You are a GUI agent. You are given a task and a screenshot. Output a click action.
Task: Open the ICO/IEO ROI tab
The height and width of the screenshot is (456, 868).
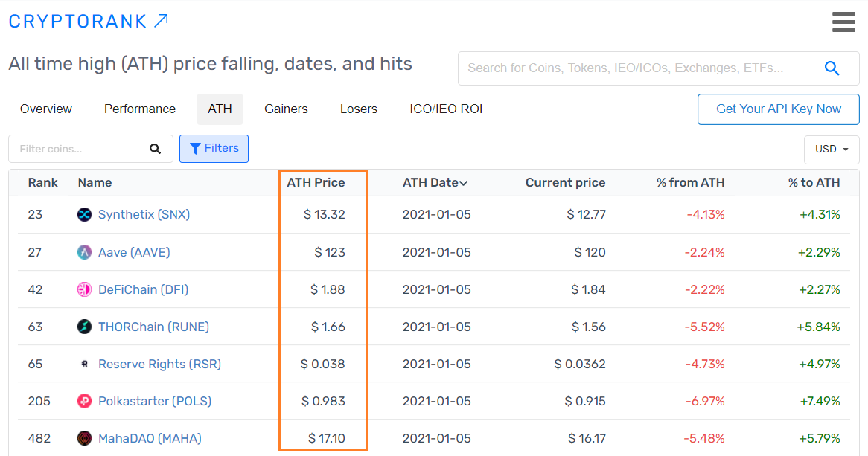pos(446,109)
